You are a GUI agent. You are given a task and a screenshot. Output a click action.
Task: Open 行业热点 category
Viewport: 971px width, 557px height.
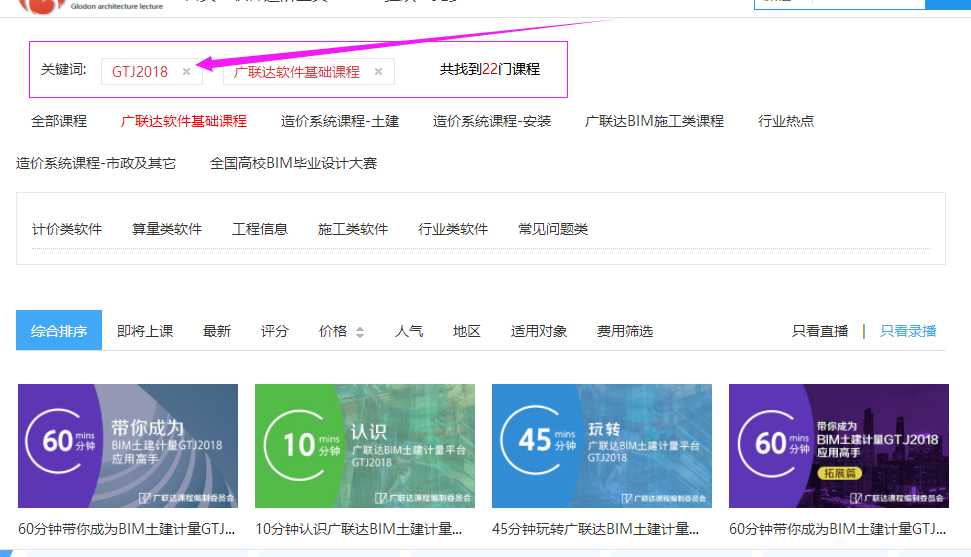(x=786, y=121)
